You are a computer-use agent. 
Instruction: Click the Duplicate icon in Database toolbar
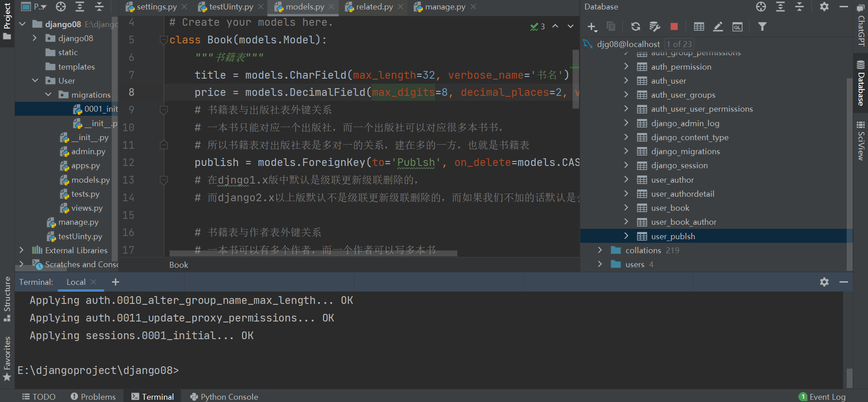[611, 27]
